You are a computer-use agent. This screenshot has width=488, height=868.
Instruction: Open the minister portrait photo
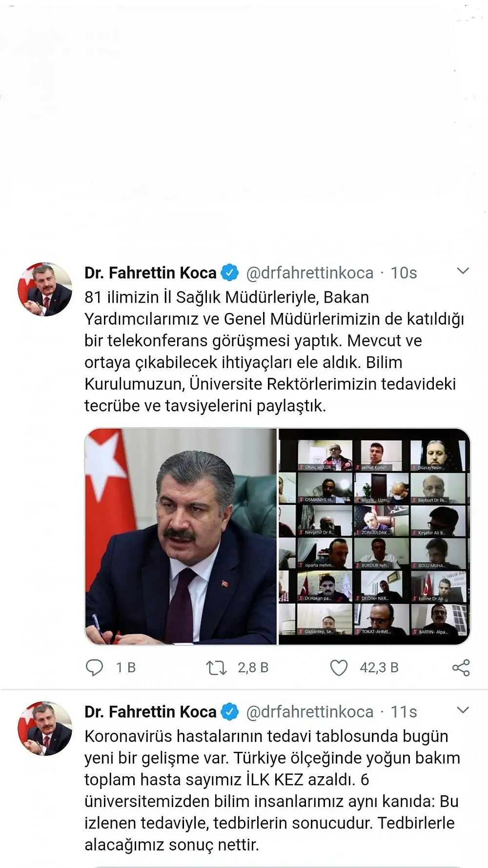pos(181,536)
